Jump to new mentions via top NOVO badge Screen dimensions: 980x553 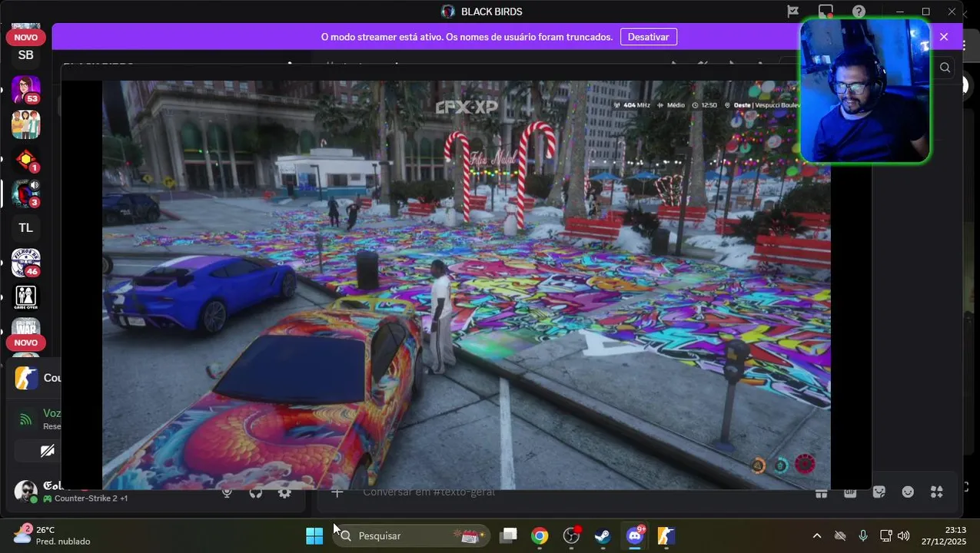tap(26, 38)
